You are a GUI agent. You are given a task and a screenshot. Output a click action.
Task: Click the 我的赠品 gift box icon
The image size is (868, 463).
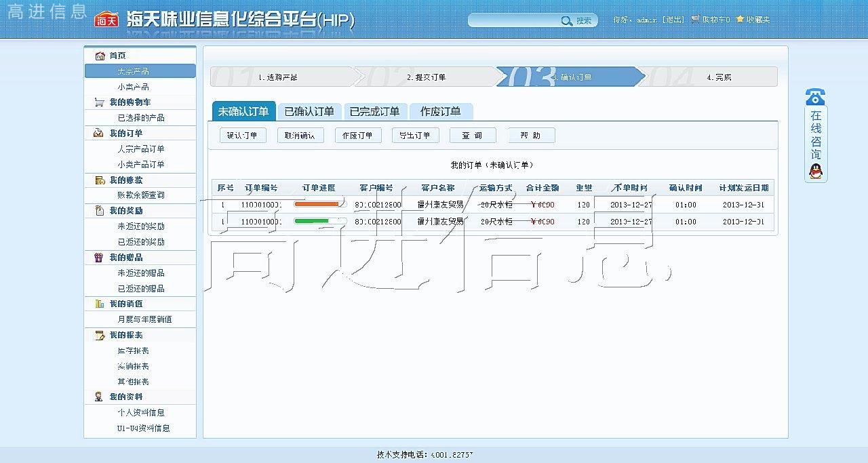pos(99,258)
